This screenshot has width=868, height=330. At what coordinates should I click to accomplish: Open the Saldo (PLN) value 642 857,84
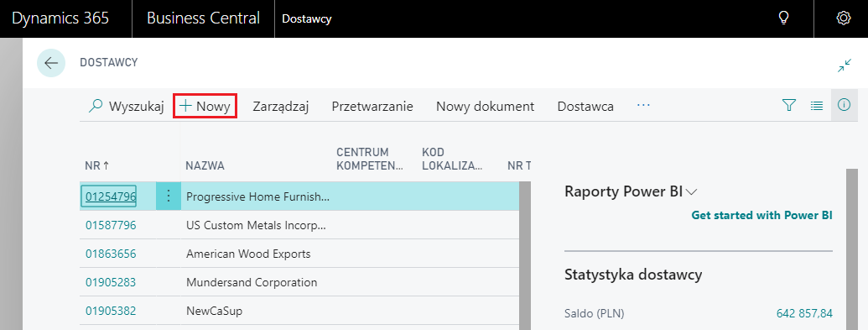click(x=804, y=313)
